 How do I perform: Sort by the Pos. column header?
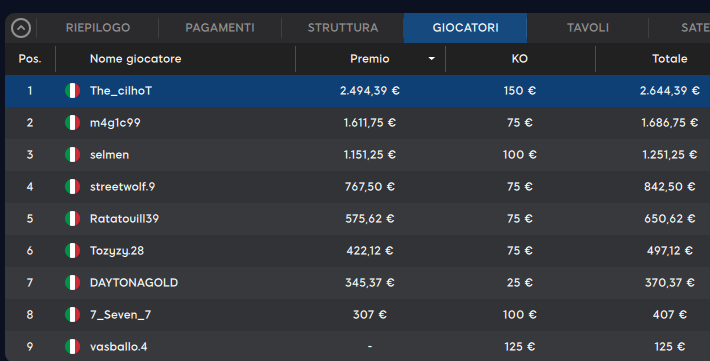click(x=30, y=59)
